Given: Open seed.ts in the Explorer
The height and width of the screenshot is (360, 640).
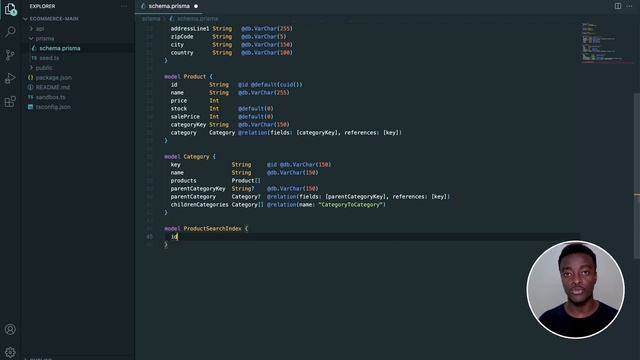Looking at the screenshot, I should [49, 58].
